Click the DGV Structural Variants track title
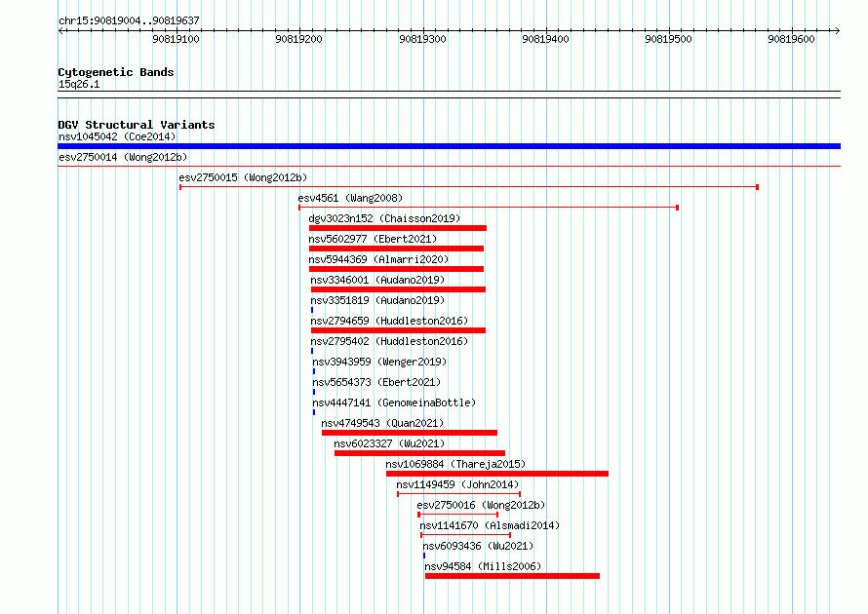This screenshot has width=868, height=614. (137, 125)
